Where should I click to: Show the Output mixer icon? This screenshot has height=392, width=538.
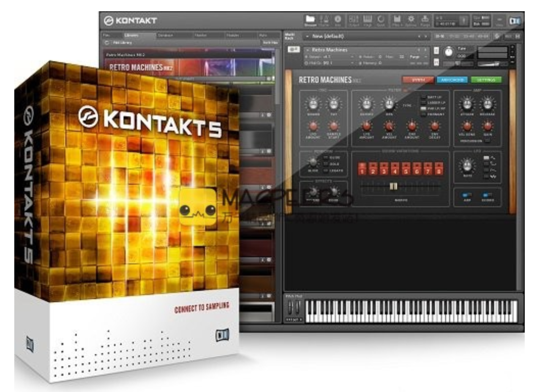(354, 20)
